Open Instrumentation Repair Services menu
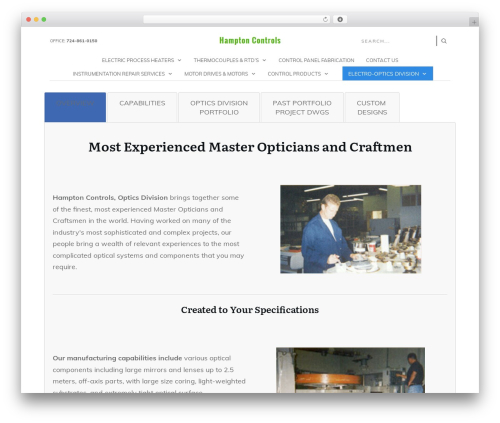Viewport: 500px width, 423px height. coord(119,74)
